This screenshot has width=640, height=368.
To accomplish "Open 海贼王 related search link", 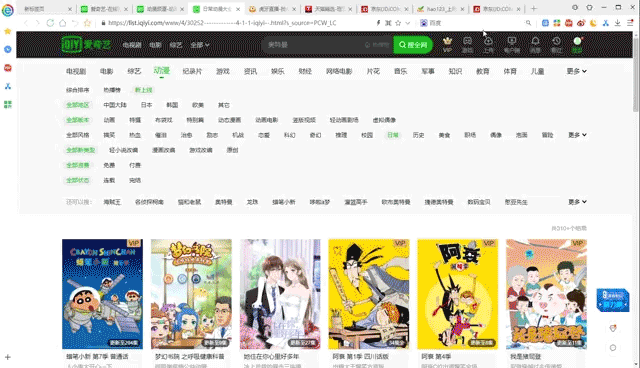I will coord(112,202).
